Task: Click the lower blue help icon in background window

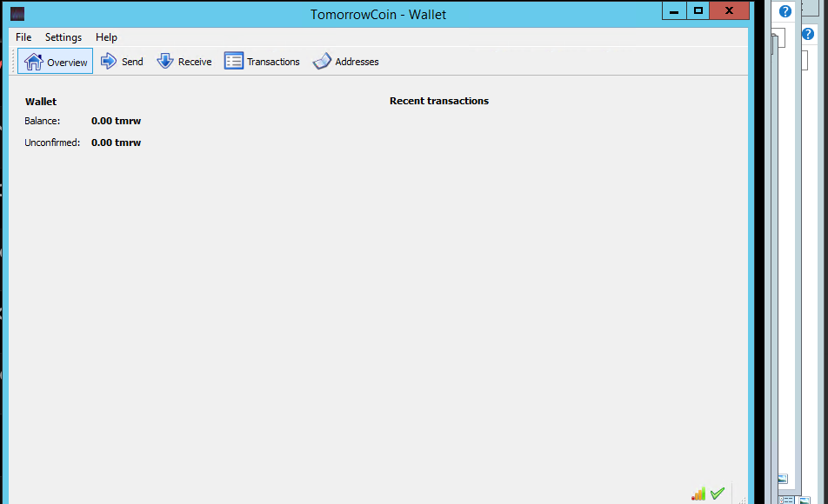Action: point(808,34)
